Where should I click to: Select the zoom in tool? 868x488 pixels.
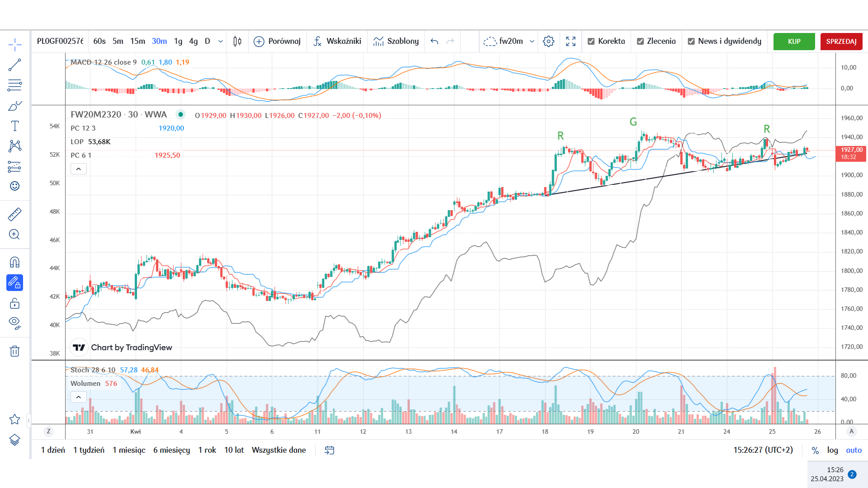[15, 234]
